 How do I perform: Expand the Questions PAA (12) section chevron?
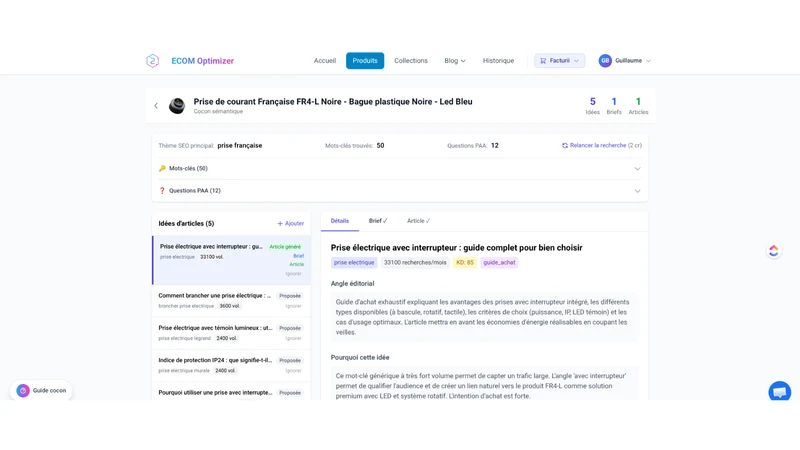(637, 191)
